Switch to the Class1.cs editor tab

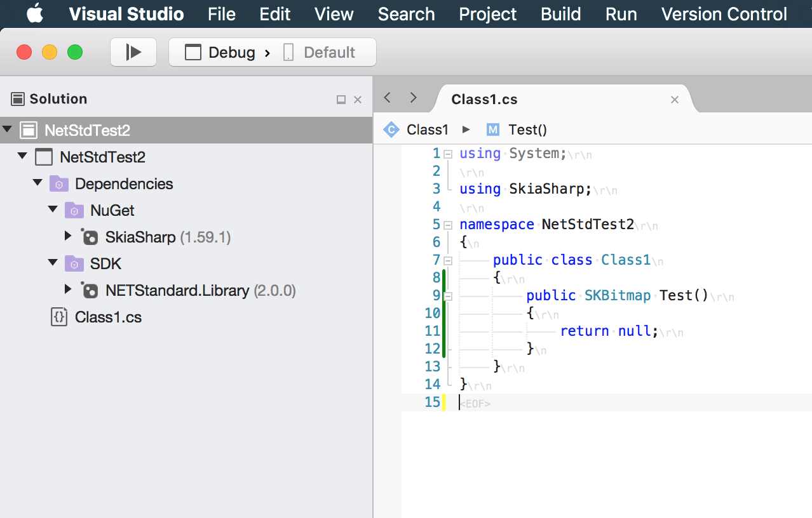click(484, 98)
